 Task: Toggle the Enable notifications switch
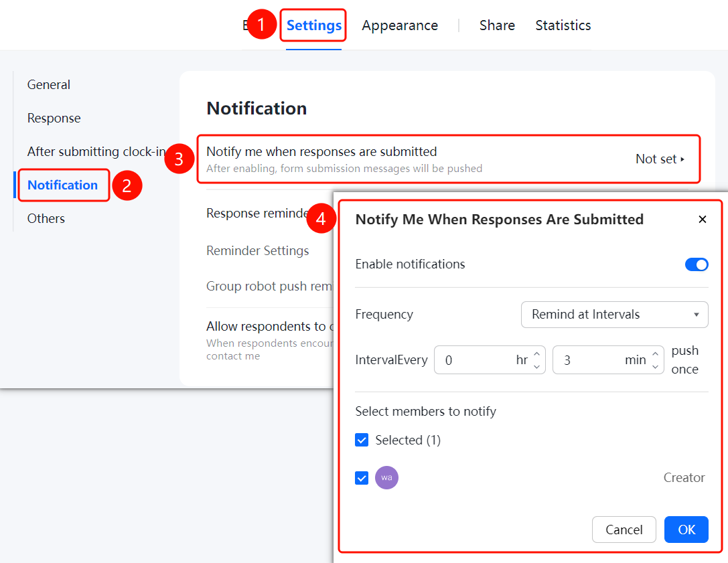tap(697, 264)
